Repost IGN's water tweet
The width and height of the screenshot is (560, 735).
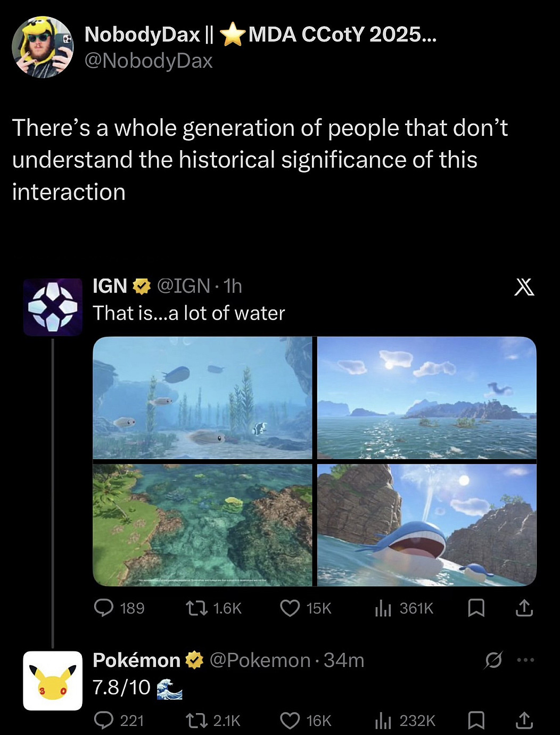(x=196, y=608)
